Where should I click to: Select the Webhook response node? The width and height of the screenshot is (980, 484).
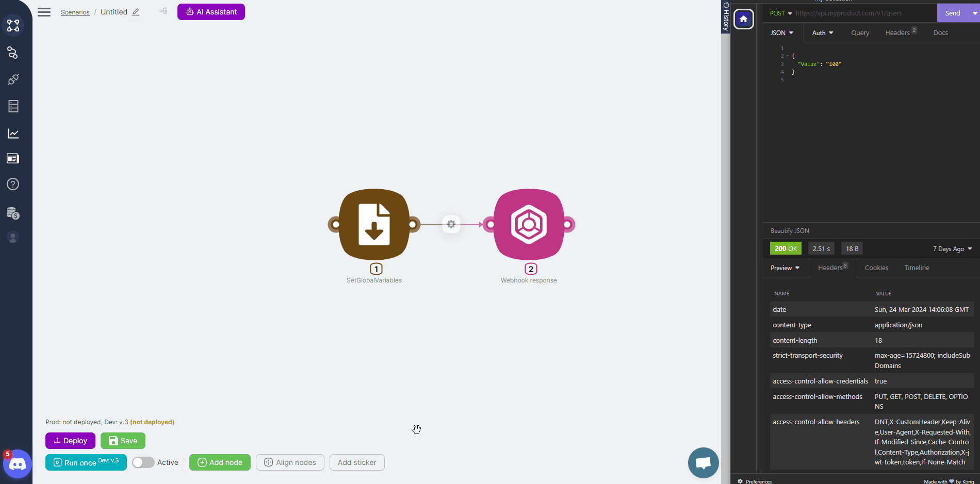tap(529, 224)
